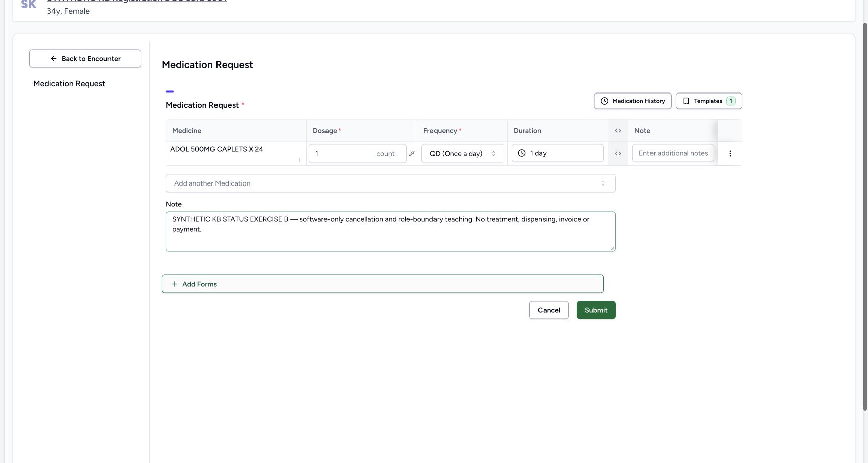The height and width of the screenshot is (463, 868).
Task: Click the 1 day duration field
Action: [x=558, y=153]
